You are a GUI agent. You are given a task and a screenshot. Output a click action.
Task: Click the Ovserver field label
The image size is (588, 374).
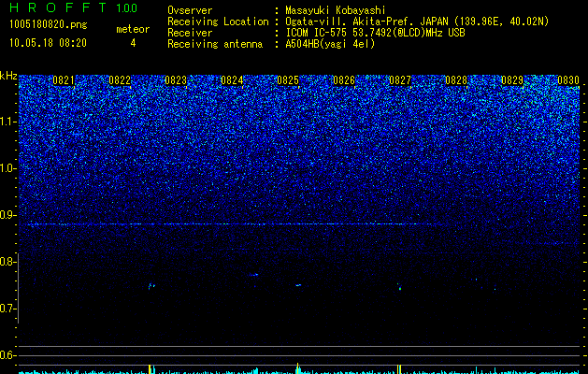coord(190,10)
